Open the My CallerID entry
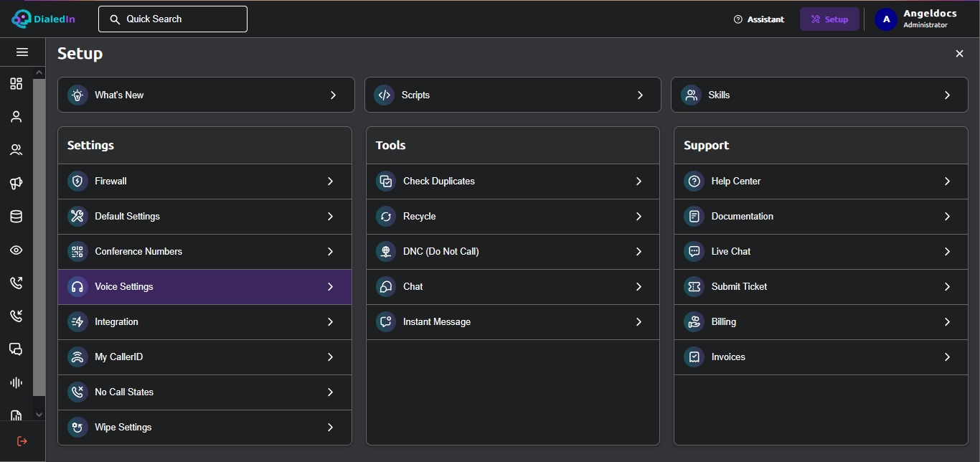Image resolution: width=980 pixels, height=462 pixels. point(204,357)
